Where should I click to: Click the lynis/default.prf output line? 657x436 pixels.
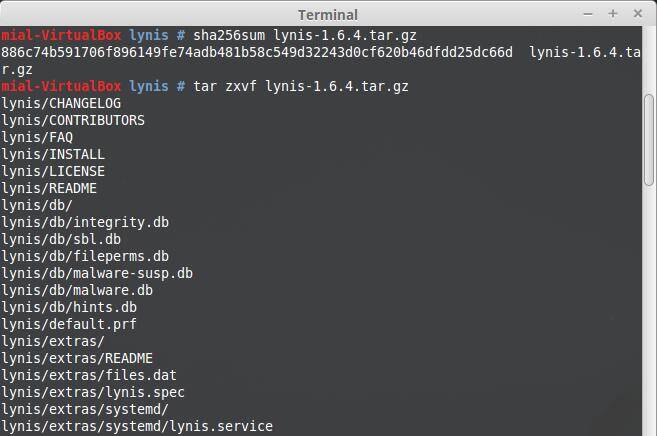point(69,324)
